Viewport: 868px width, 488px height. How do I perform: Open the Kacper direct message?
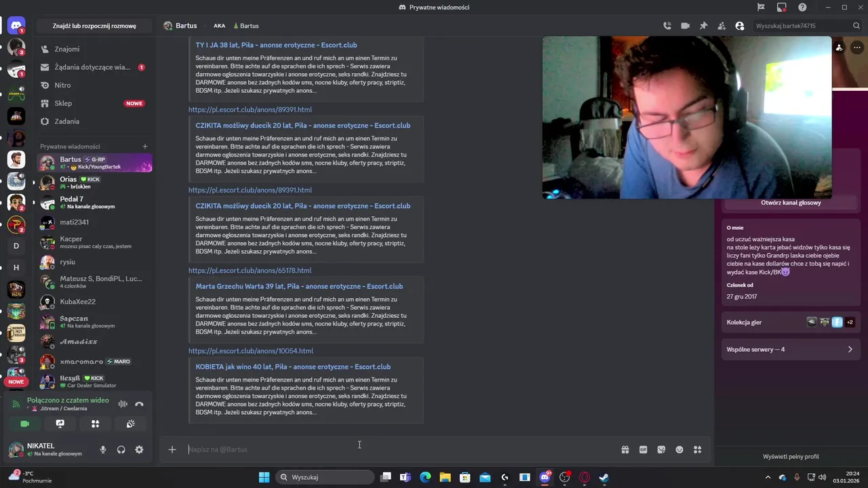(94, 242)
